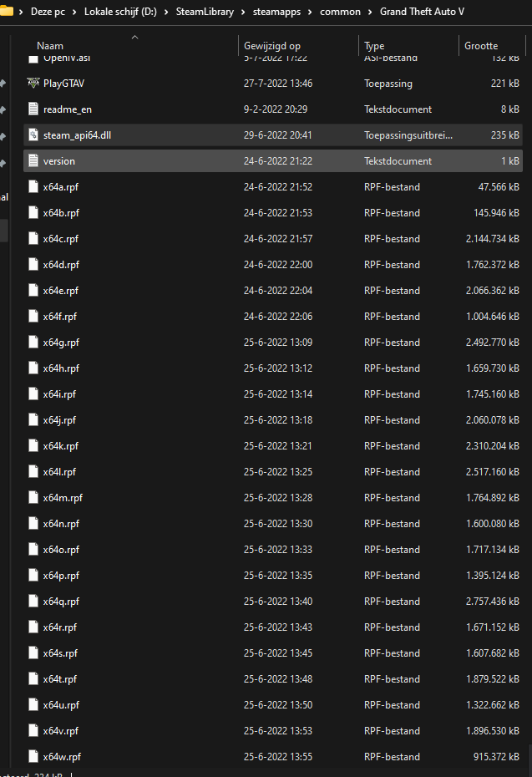Sort by the Naam column header
The height and width of the screenshot is (777, 532).
click(50, 46)
